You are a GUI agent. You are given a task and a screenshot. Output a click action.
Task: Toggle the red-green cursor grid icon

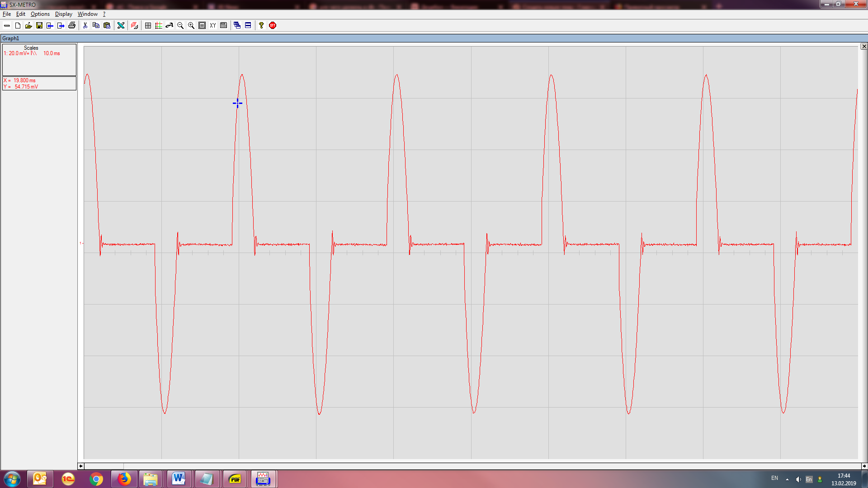pyautogui.click(x=159, y=26)
